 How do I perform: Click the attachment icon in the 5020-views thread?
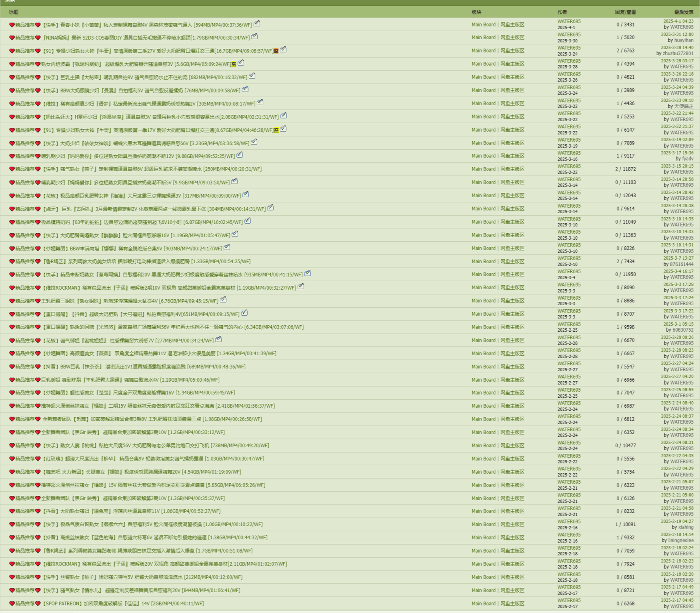(254, 36)
